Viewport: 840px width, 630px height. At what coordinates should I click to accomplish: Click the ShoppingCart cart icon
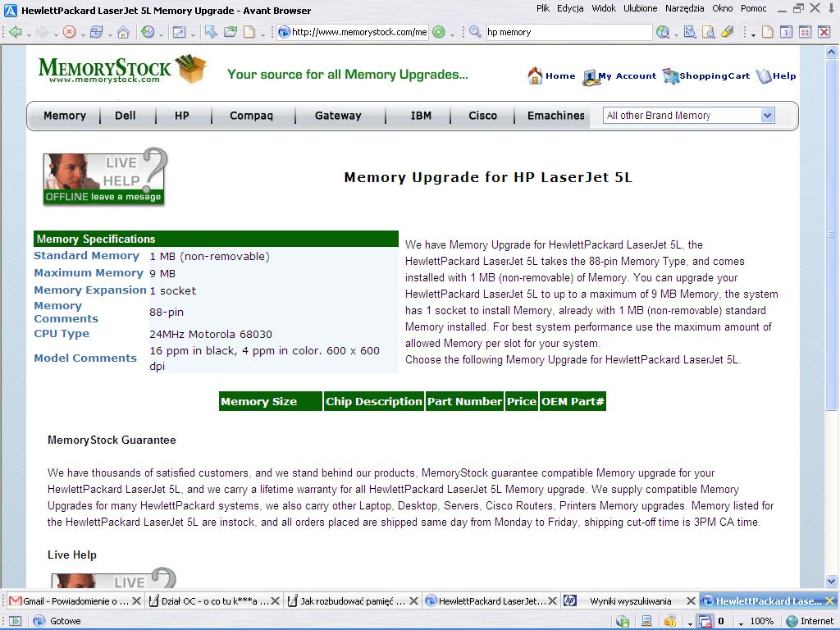click(671, 76)
